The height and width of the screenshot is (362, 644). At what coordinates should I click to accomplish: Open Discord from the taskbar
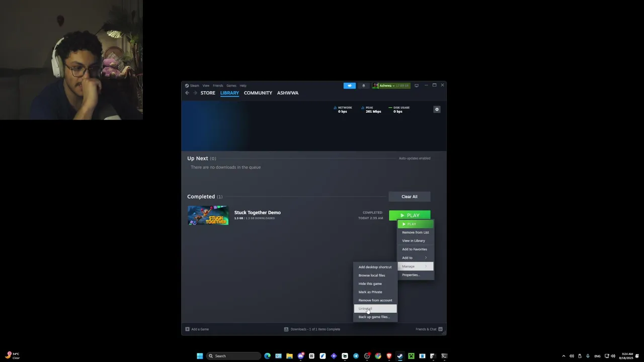click(x=300, y=356)
